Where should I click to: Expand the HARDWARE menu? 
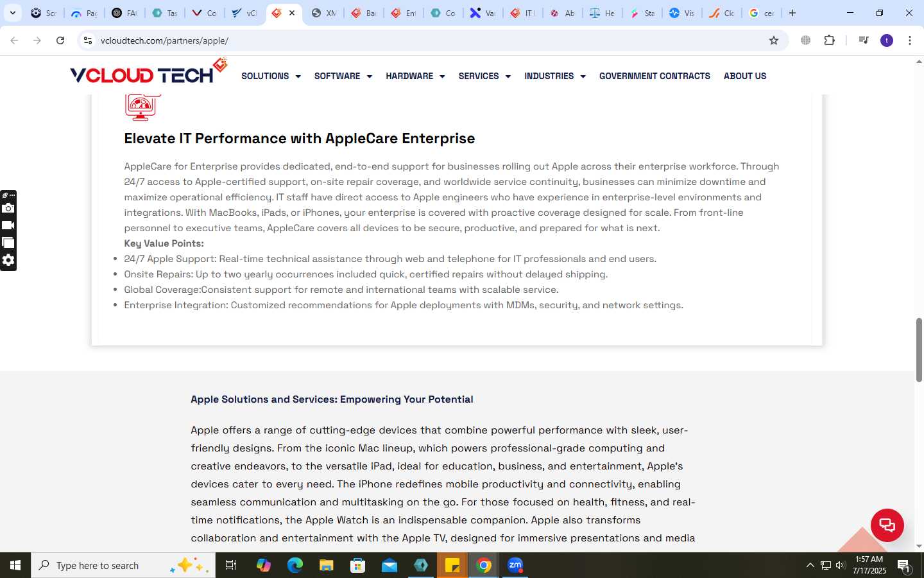415,76
